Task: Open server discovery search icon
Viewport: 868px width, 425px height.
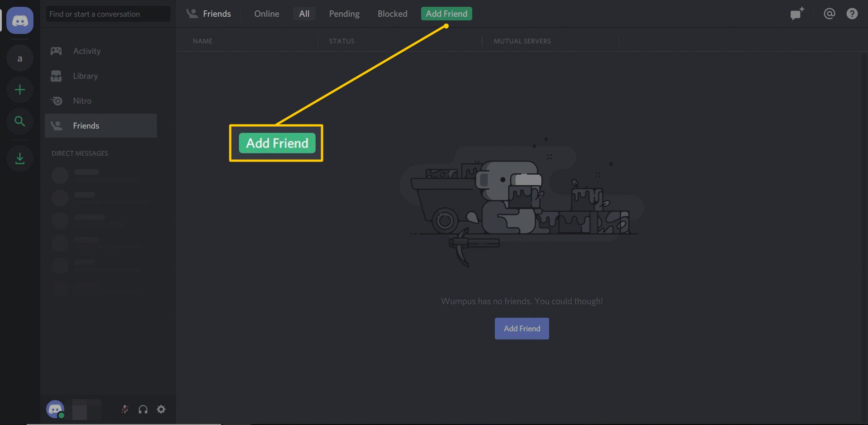Action: (x=20, y=121)
